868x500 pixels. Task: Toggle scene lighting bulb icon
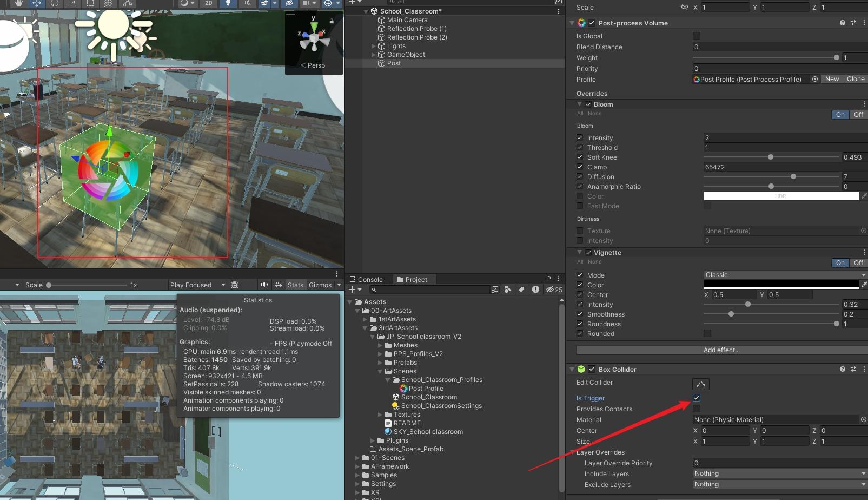(x=228, y=3)
